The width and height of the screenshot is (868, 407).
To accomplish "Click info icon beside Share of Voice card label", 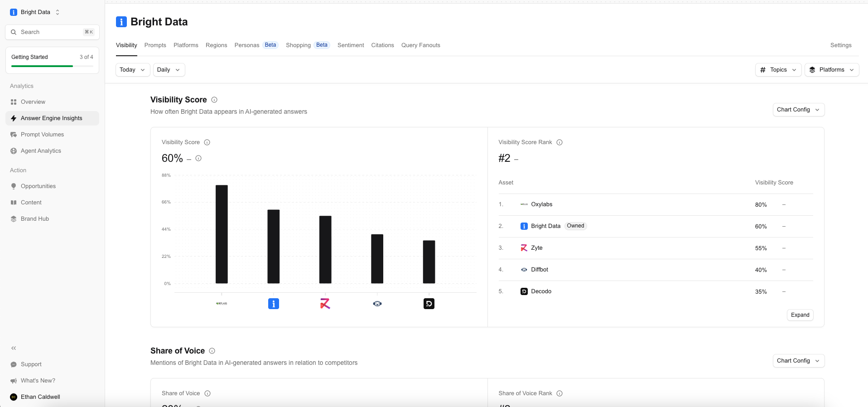I will point(207,393).
